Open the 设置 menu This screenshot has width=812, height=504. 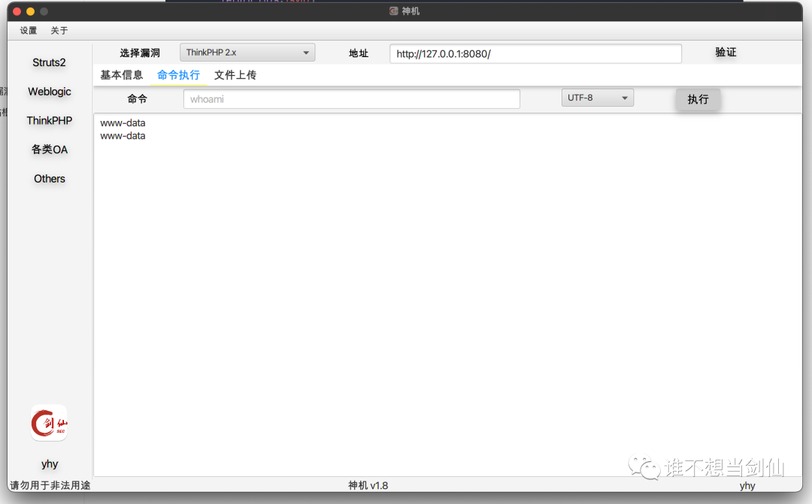coord(29,31)
